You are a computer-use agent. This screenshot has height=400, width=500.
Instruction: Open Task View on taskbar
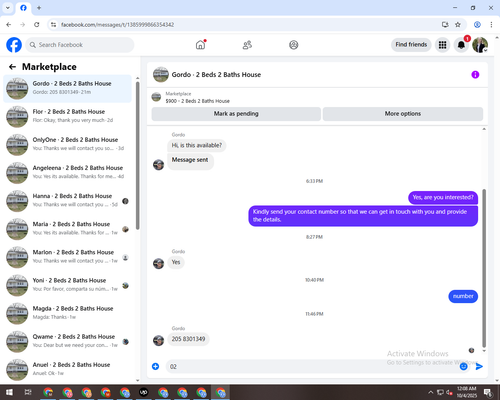coord(28,392)
